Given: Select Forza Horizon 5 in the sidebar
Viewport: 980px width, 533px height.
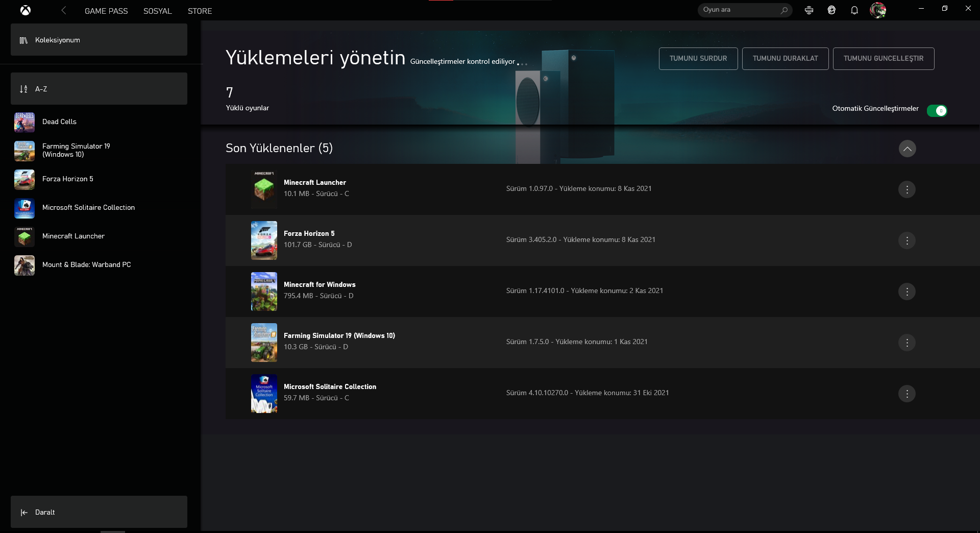Looking at the screenshot, I should (99, 179).
